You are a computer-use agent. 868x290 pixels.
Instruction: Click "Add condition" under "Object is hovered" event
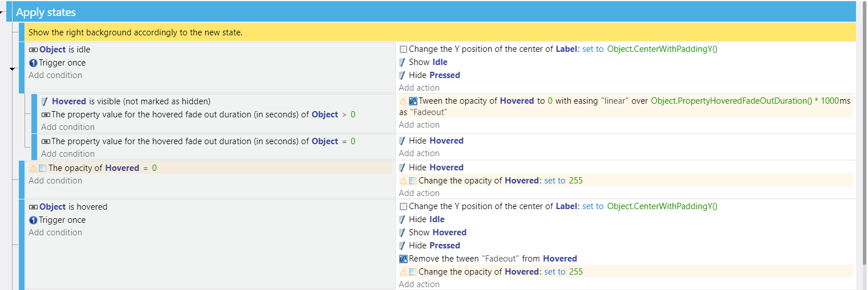tap(55, 232)
